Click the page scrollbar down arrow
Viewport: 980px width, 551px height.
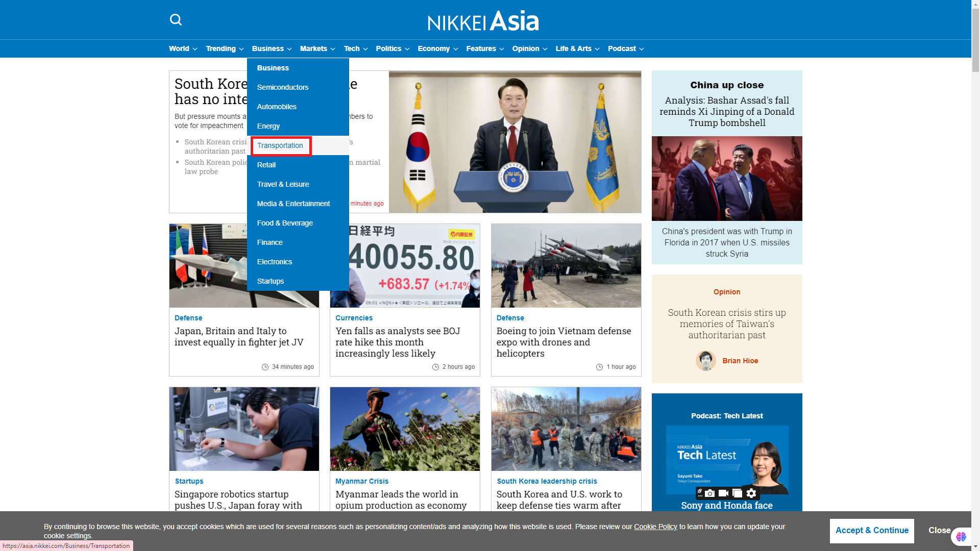pos(975,546)
